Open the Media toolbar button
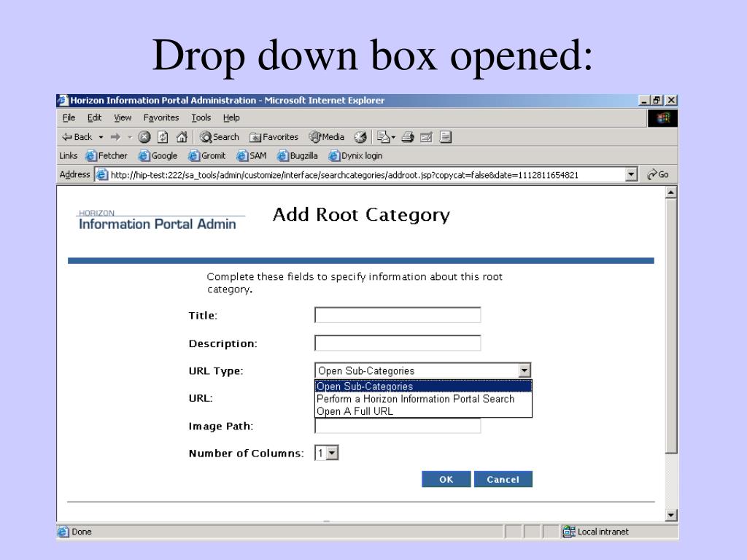Viewport: 747px width, 560px height. [x=326, y=137]
